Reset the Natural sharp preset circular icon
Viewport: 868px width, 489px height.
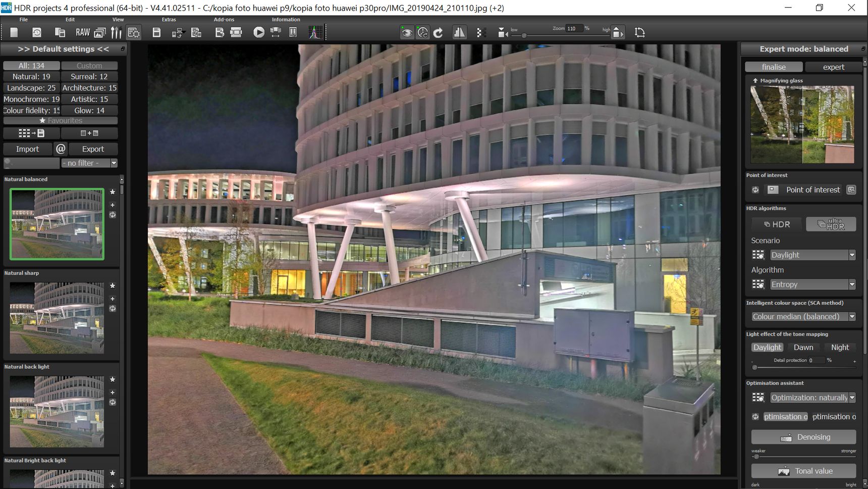(x=113, y=309)
